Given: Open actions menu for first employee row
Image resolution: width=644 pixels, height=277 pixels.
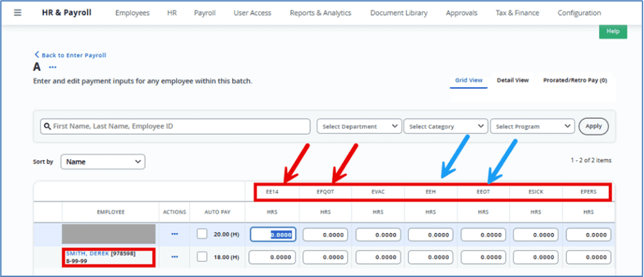Looking at the screenshot, I should (174, 234).
